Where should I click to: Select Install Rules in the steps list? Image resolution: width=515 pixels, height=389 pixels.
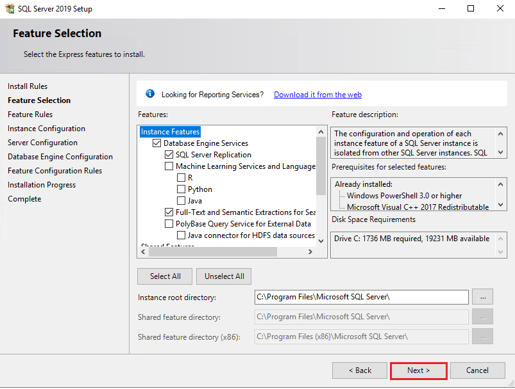[x=28, y=86]
